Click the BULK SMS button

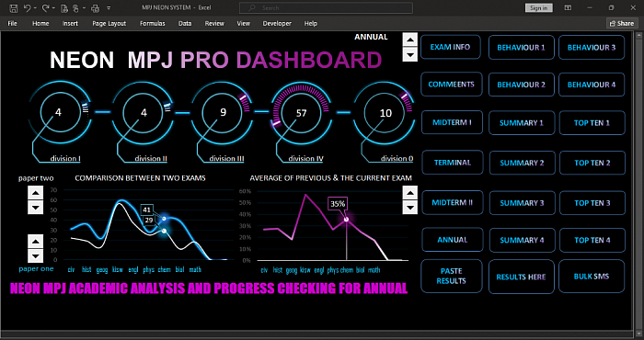[592, 276]
